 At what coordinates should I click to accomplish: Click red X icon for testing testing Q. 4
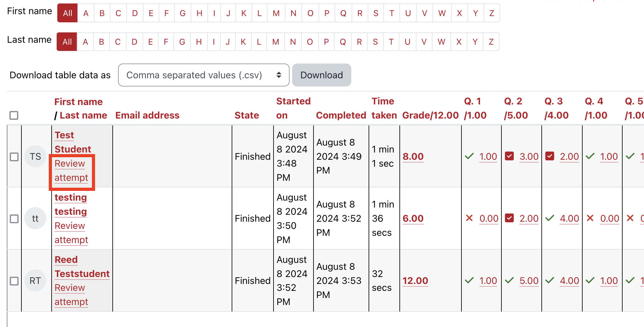[x=590, y=218]
